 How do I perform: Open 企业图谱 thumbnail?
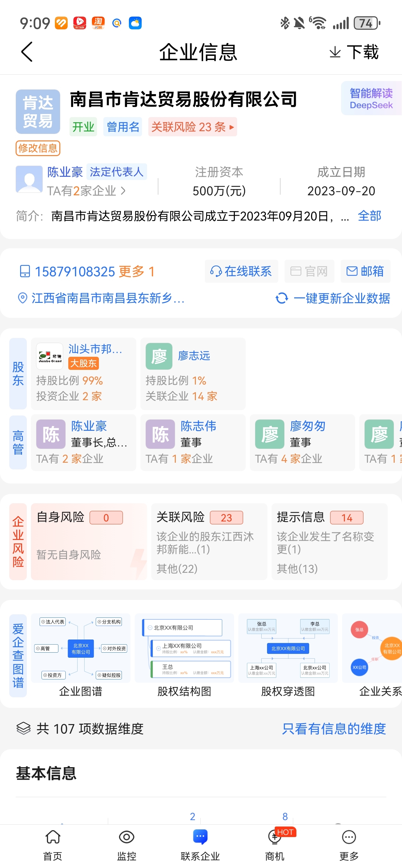[81, 648]
